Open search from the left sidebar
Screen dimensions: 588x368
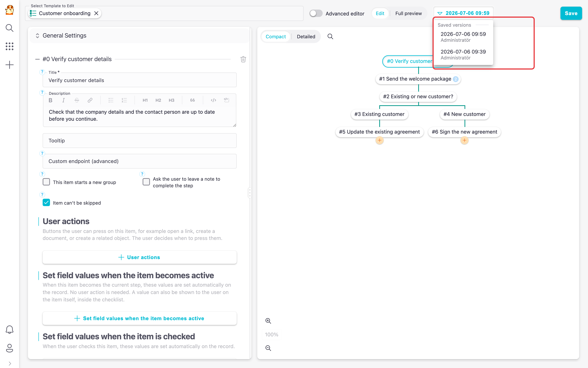[10, 28]
